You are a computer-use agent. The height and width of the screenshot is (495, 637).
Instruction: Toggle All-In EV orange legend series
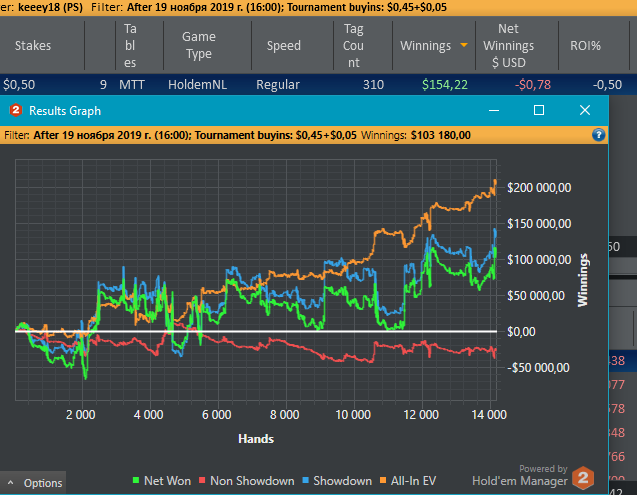(x=408, y=481)
